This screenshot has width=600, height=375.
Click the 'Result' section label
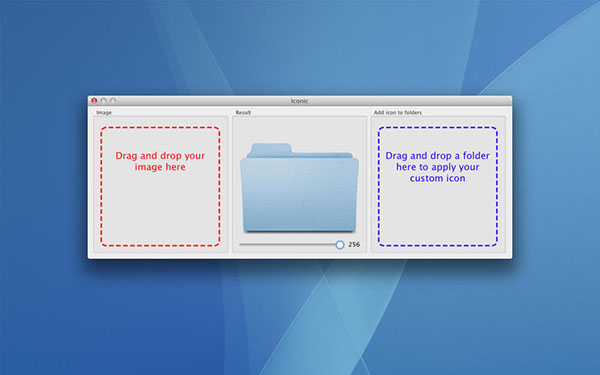coord(243,112)
